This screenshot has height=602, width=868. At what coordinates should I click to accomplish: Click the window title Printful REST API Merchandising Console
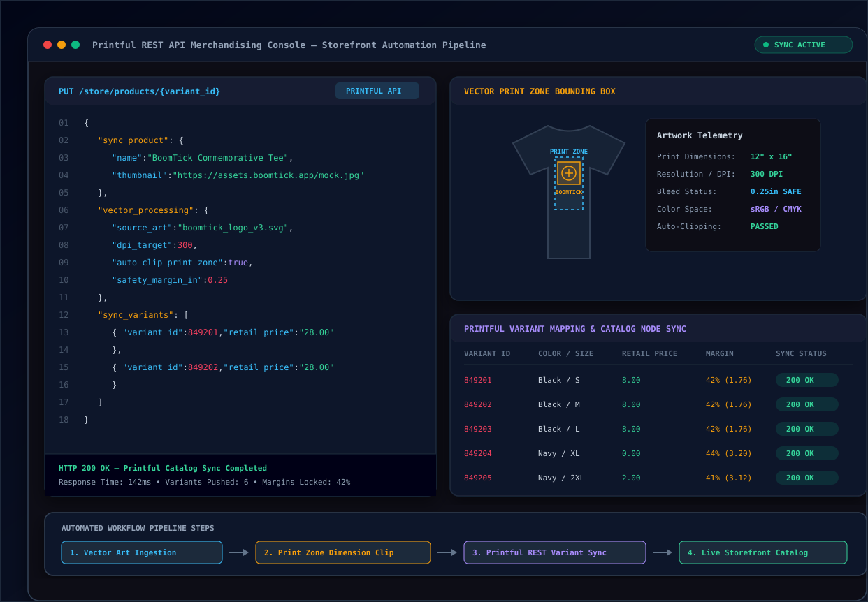(289, 45)
